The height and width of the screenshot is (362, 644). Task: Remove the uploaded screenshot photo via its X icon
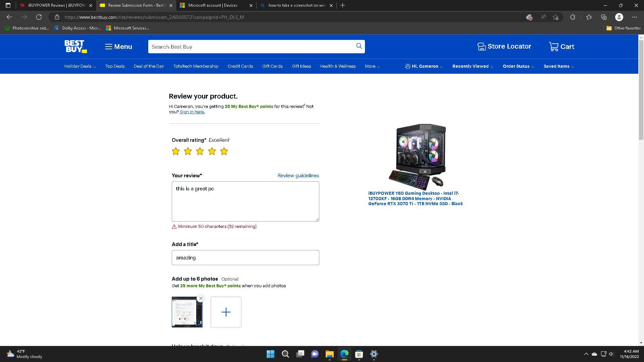pyautogui.click(x=201, y=298)
